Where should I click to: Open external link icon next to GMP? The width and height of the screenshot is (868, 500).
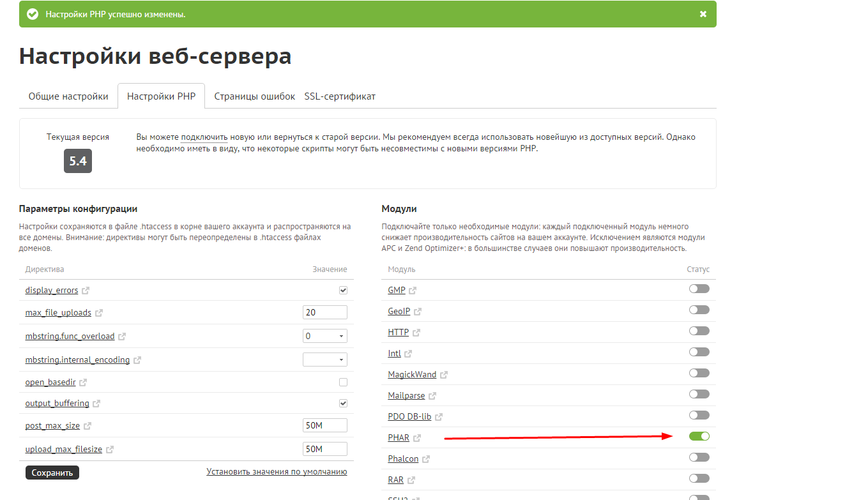[413, 291]
